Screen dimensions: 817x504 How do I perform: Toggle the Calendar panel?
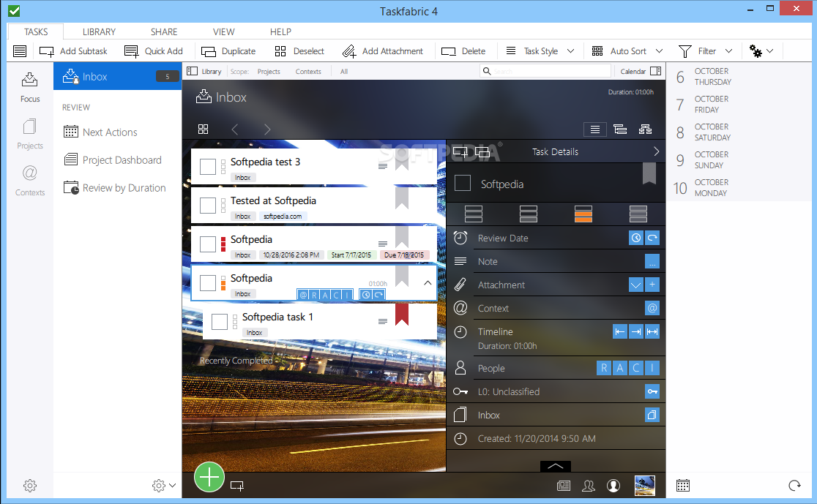point(641,72)
